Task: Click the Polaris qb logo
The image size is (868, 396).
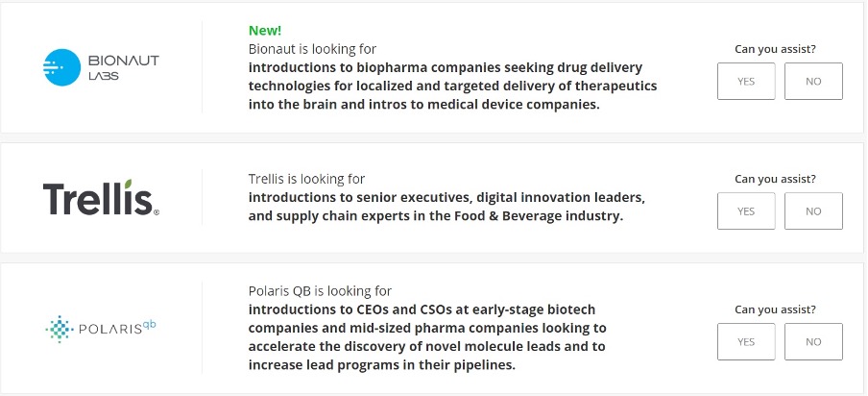Action: (101, 329)
